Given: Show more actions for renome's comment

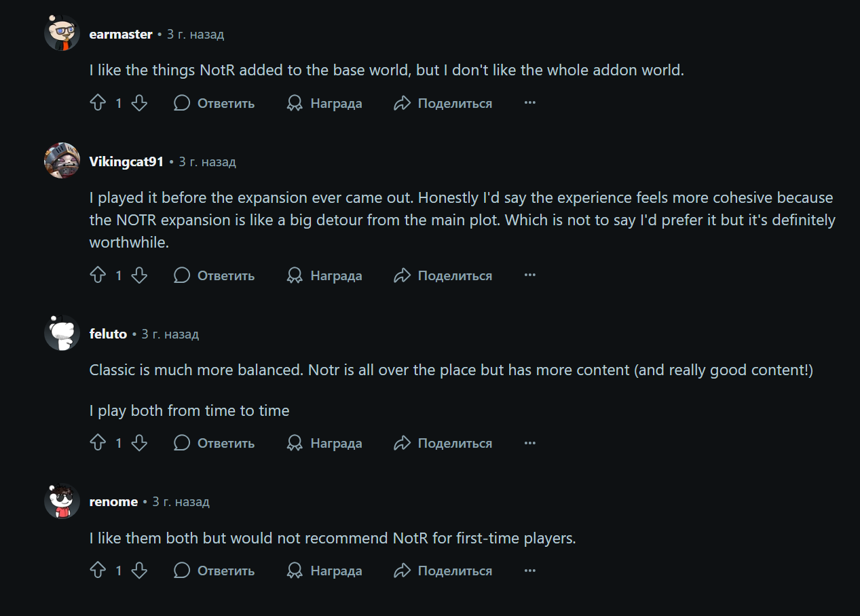Looking at the screenshot, I should coord(530,571).
